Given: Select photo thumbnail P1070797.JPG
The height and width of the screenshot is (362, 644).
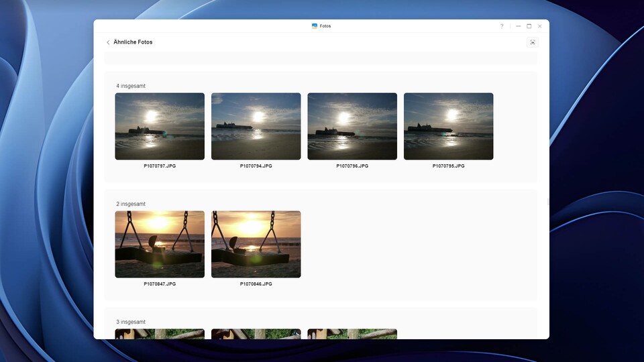Looking at the screenshot, I should 160,126.
